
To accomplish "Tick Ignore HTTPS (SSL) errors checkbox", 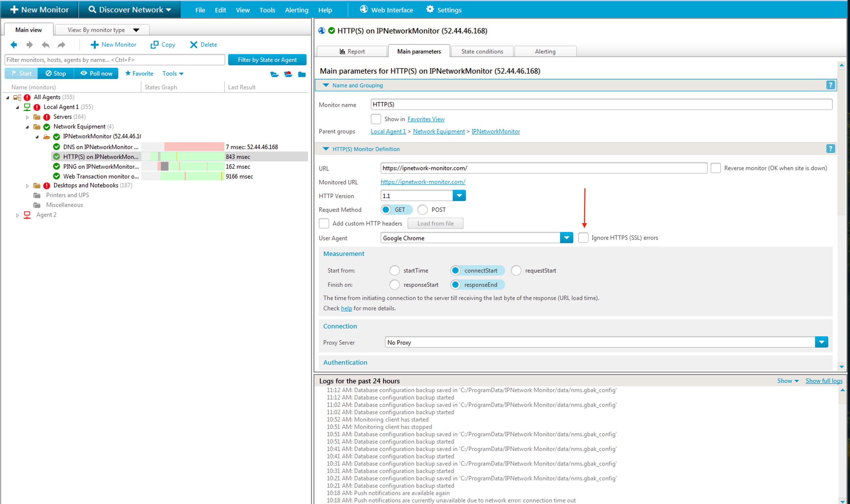I will coord(583,238).
